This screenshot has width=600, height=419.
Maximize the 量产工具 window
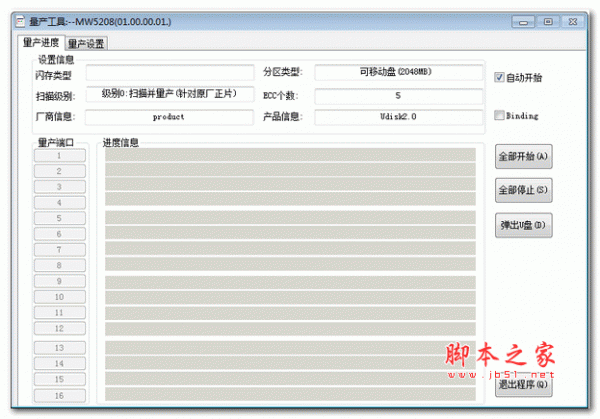coord(548,22)
